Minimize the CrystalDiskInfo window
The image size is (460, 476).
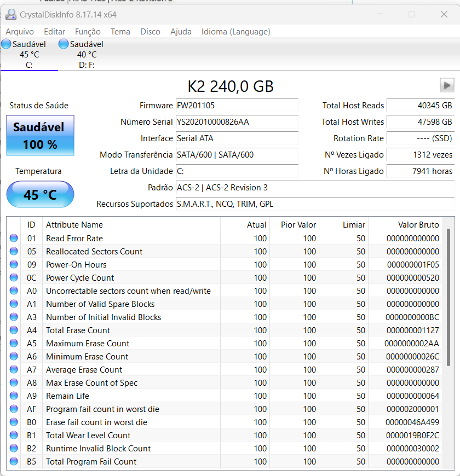click(x=380, y=14)
